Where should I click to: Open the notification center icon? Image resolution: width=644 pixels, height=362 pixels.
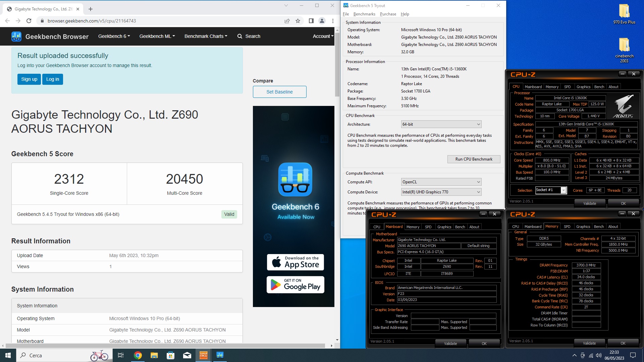tap(633, 355)
